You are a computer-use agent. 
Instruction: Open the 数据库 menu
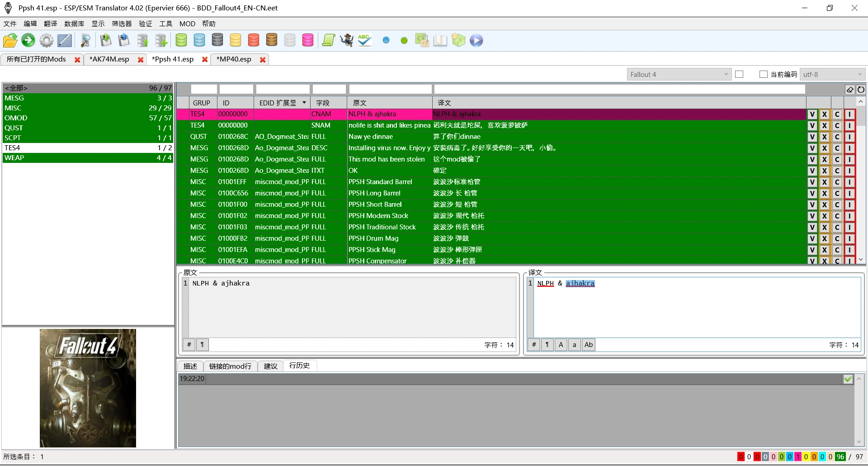click(x=74, y=24)
